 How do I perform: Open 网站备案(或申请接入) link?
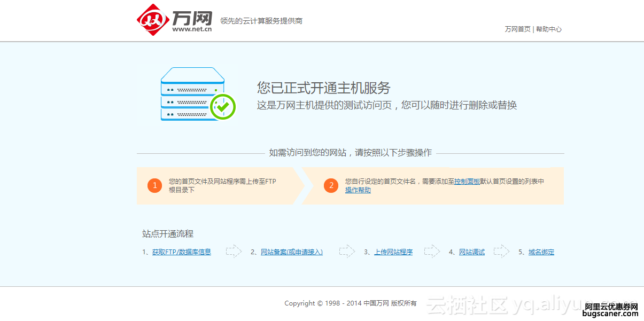click(292, 252)
